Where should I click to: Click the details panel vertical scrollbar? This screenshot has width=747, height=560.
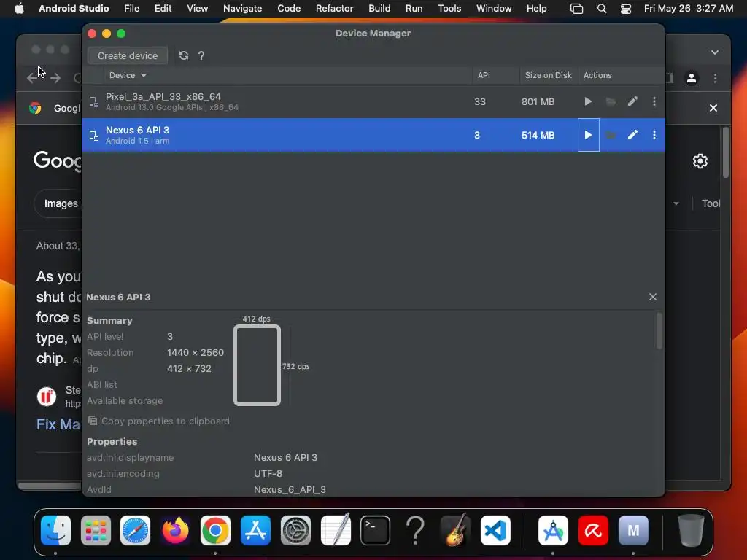(659, 331)
